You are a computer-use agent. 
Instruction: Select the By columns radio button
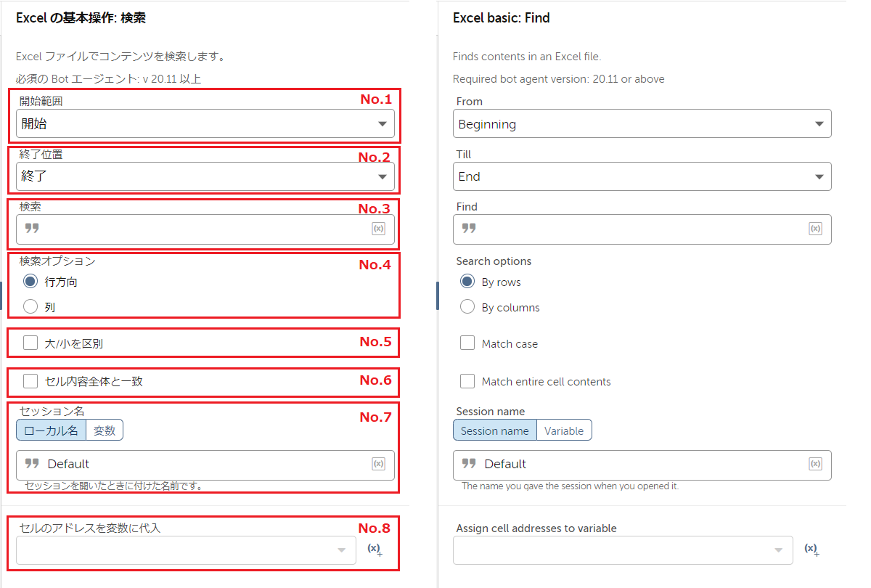click(x=467, y=307)
